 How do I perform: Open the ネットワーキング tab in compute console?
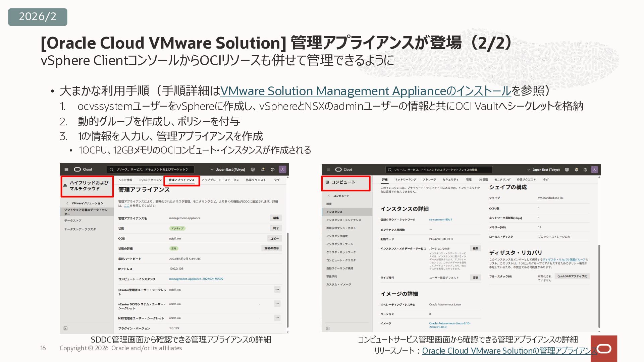click(x=405, y=180)
